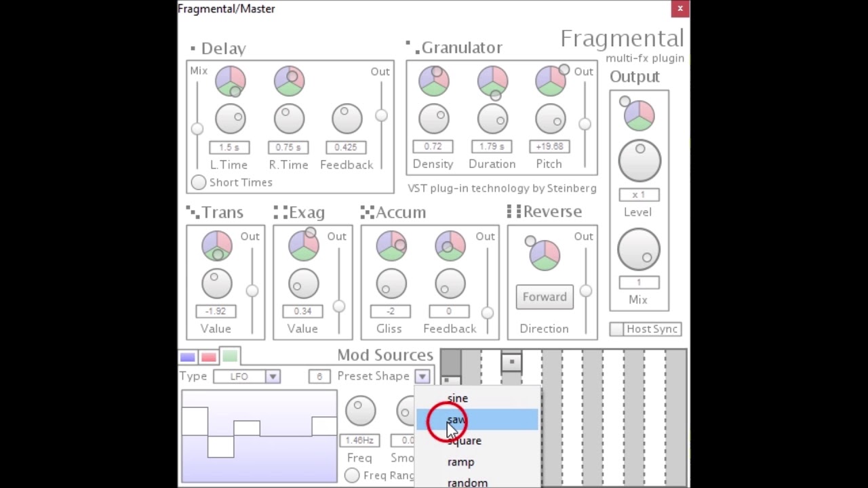Image resolution: width=868 pixels, height=488 pixels.
Task: Click the Accum Gliss knob
Action: coord(391,283)
